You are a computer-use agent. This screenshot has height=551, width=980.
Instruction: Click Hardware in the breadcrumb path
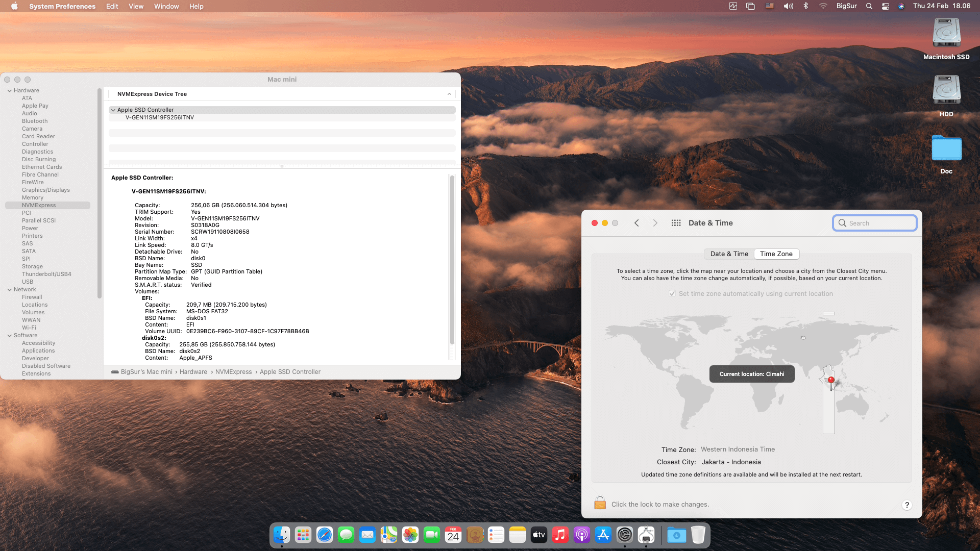193,372
